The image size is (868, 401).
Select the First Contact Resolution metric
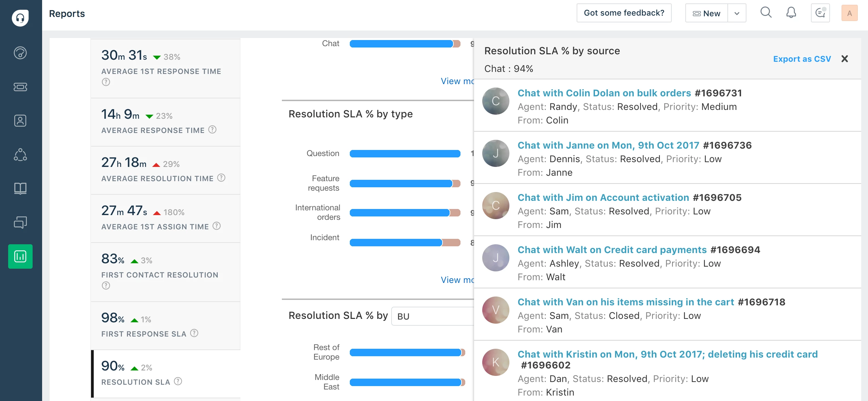[x=165, y=272]
